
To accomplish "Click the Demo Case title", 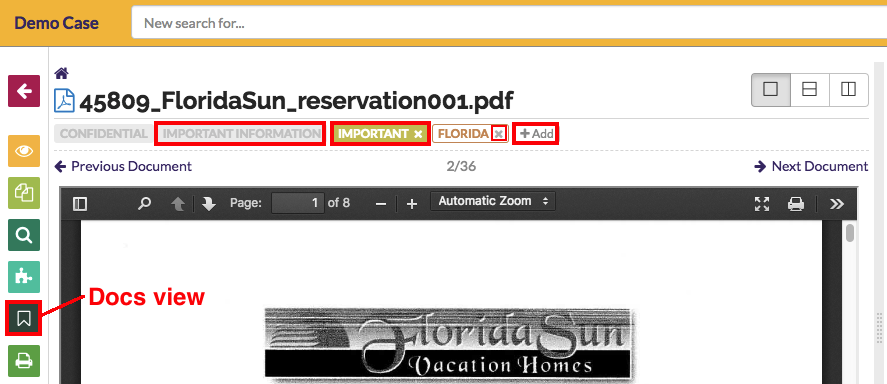I will click(57, 23).
